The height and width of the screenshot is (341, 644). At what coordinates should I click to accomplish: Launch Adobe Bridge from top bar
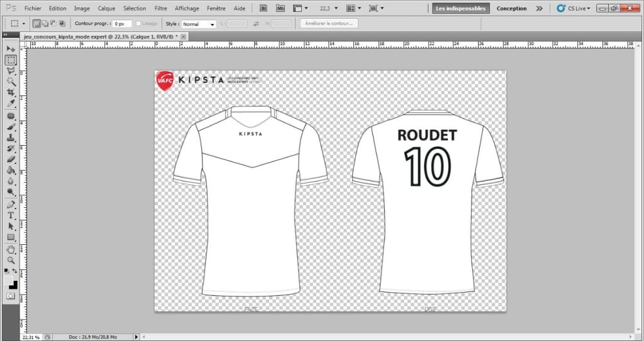[x=264, y=9]
